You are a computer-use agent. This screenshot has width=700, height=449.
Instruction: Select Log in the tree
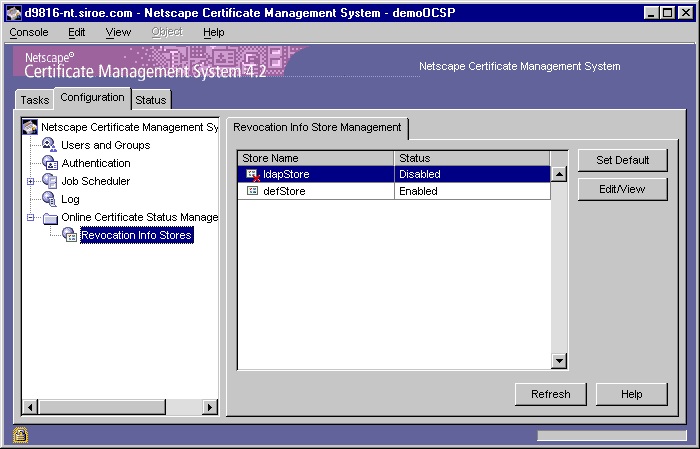click(x=70, y=200)
